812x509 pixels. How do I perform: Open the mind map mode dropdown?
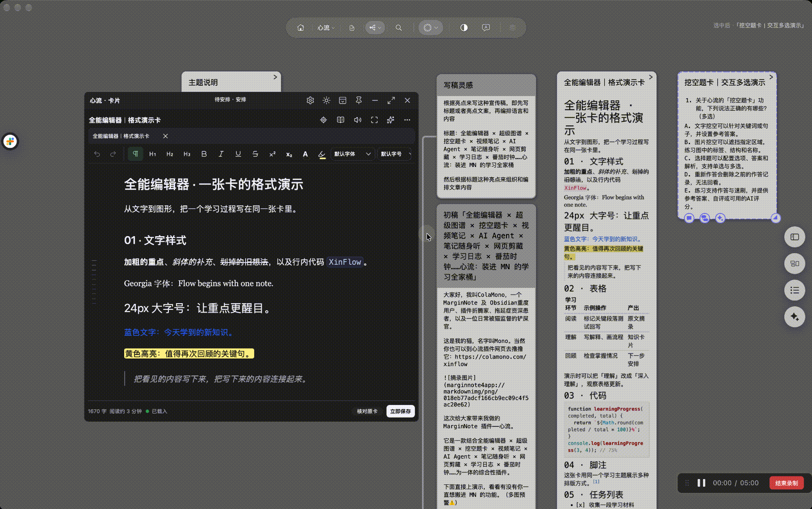click(375, 28)
